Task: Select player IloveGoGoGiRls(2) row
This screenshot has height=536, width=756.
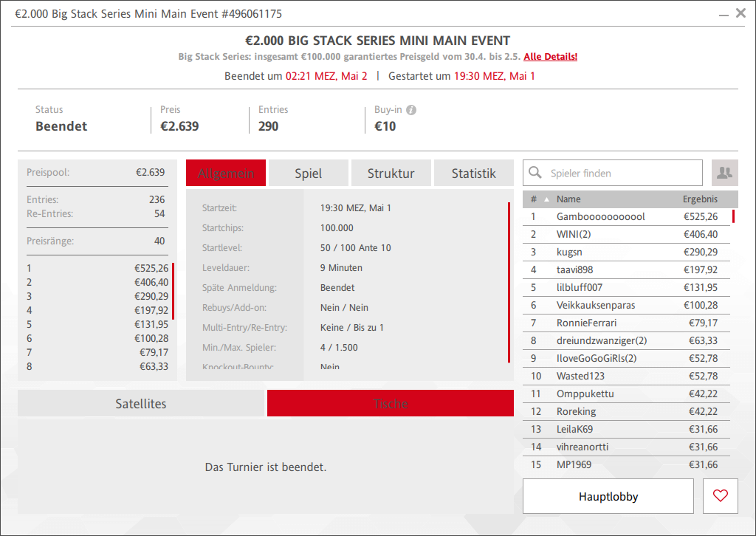Action: pyautogui.click(x=626, y=358)
